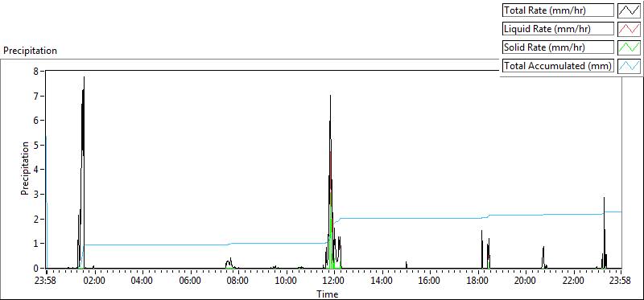Select the 'Liquid Rate (mm/hr)' legend label

[558, 29]
